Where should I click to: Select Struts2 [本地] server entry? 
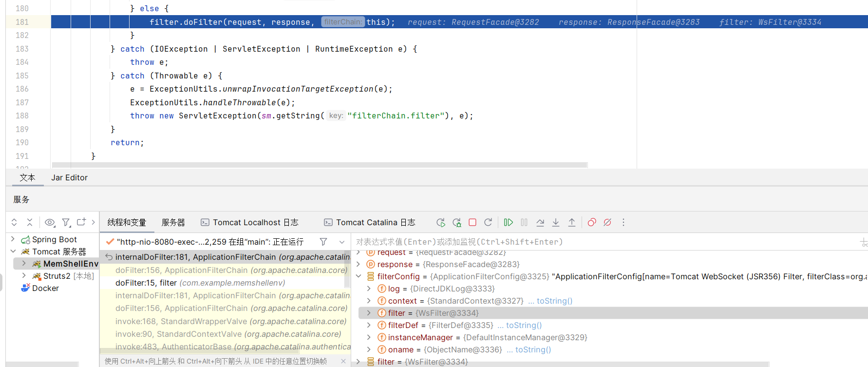[68, 276]
